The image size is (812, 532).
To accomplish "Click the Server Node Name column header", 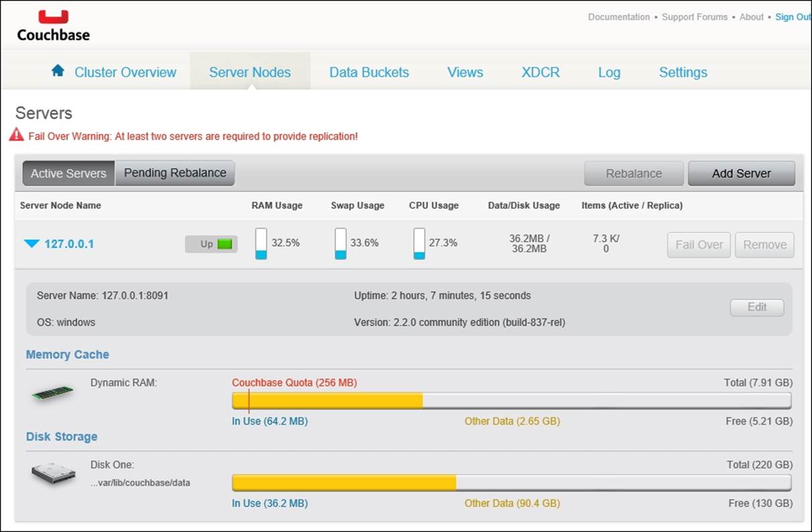I will (60, 206).
